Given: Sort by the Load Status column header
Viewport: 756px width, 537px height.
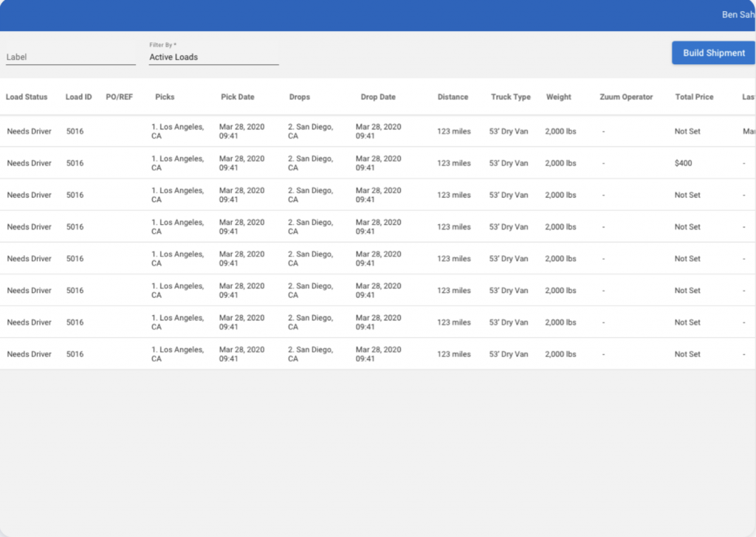Looking at the screenshot, I should tap(27, 97).
